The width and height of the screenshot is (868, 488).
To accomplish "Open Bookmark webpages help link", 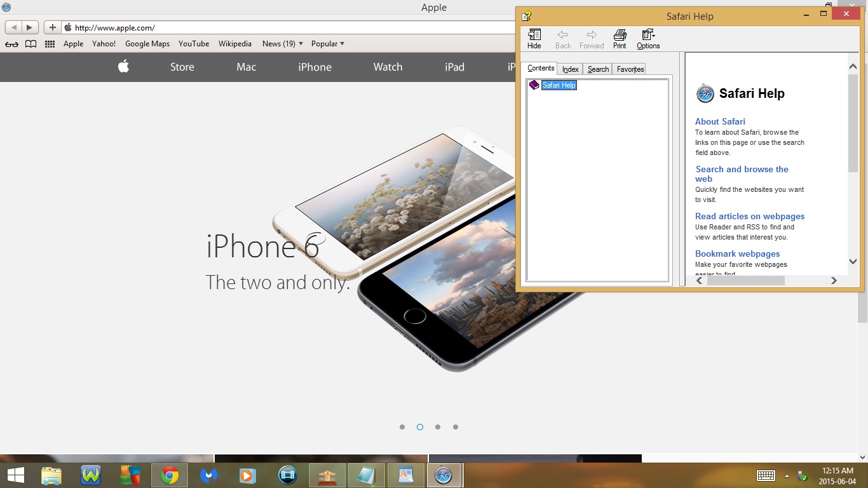I will coord(737,254).
